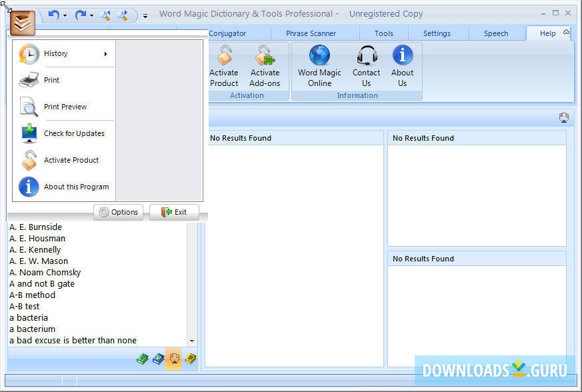Choose Print Preview from the menu
The image size is (582, 392).
[64, 107]
